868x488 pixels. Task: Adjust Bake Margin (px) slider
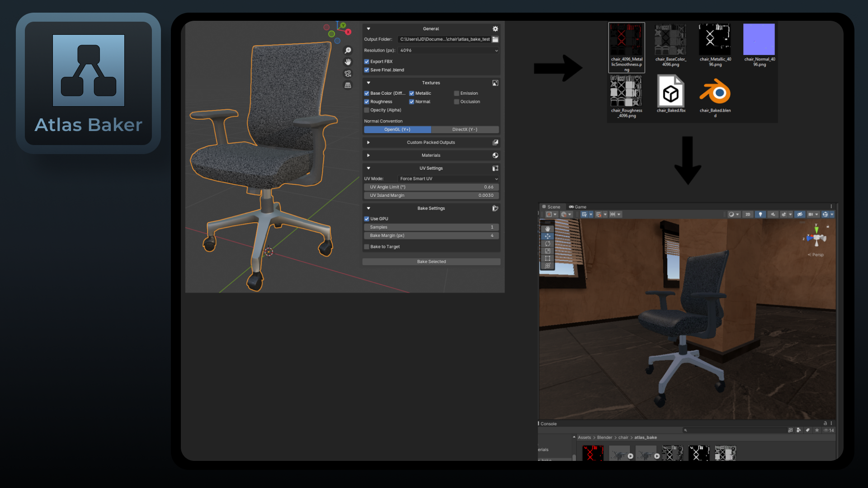click(x=431, y=236)
